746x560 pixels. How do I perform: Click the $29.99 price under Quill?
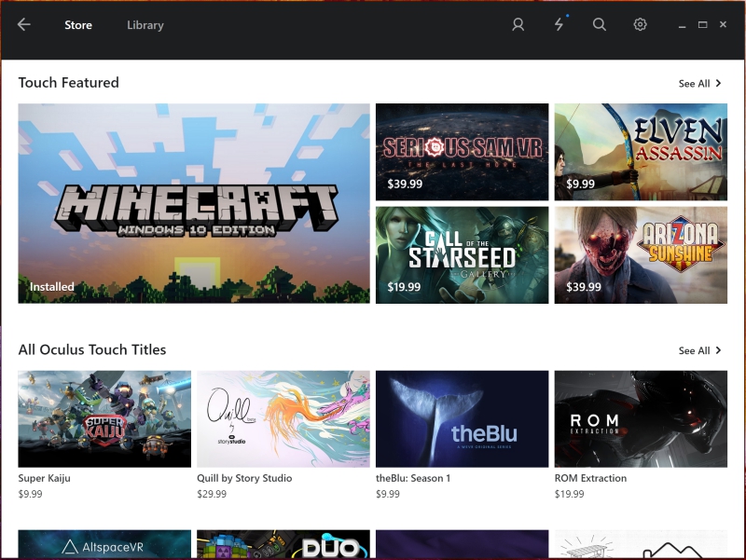point(212,494)
